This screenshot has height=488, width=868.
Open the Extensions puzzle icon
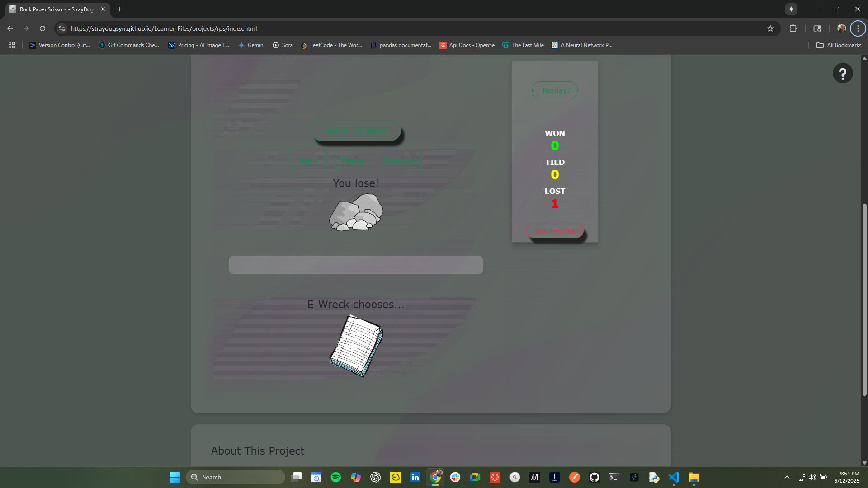point(793,28)
